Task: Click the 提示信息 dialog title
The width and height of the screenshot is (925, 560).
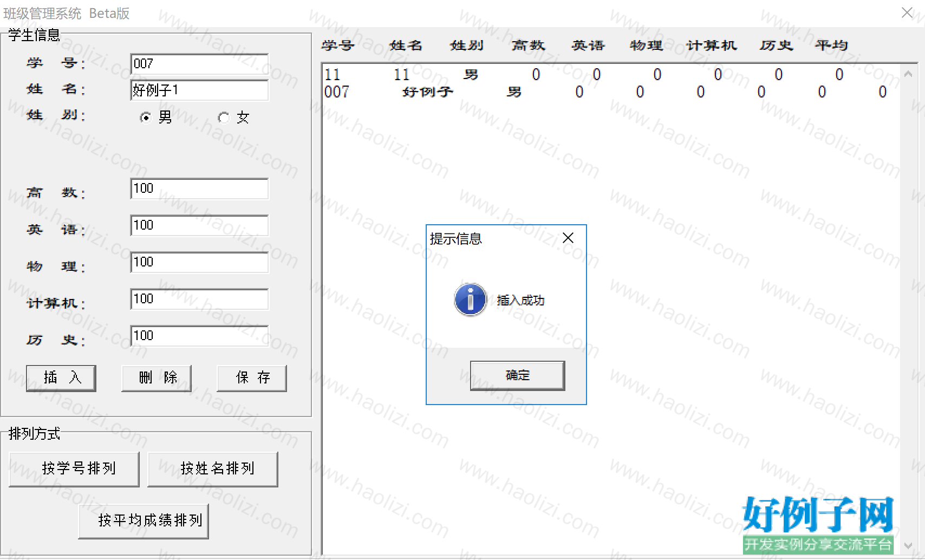Action: 455,239
